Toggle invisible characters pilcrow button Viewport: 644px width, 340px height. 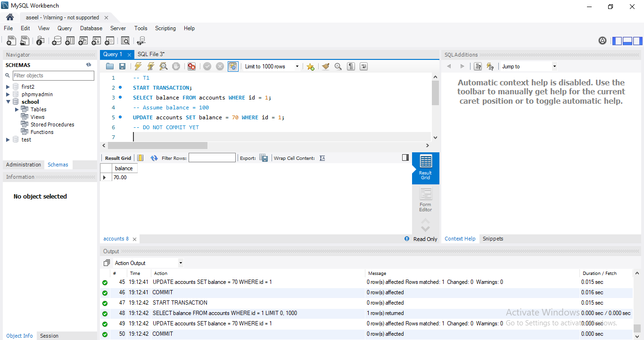[x=351, y=66]
